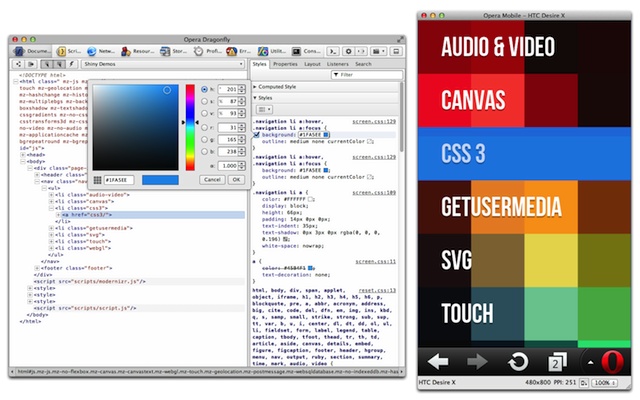Expand the head node in DOM tree
Screen dimensions: 640x400
coord(23,155)
